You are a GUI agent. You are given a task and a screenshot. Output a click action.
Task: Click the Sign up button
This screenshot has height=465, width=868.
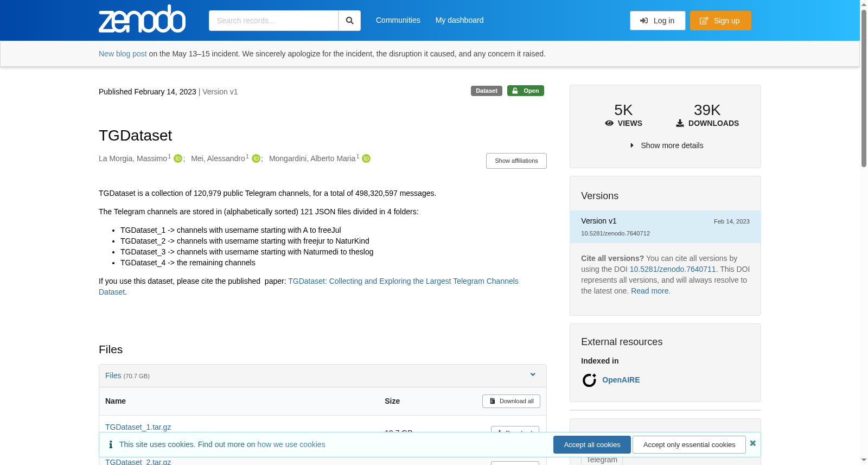pos(720,21)
